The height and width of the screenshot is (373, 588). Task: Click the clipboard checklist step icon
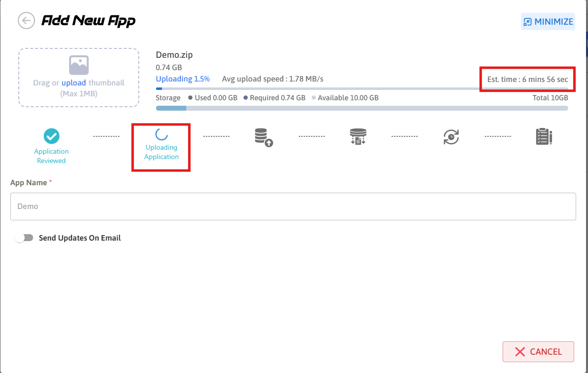pos(544,137)
